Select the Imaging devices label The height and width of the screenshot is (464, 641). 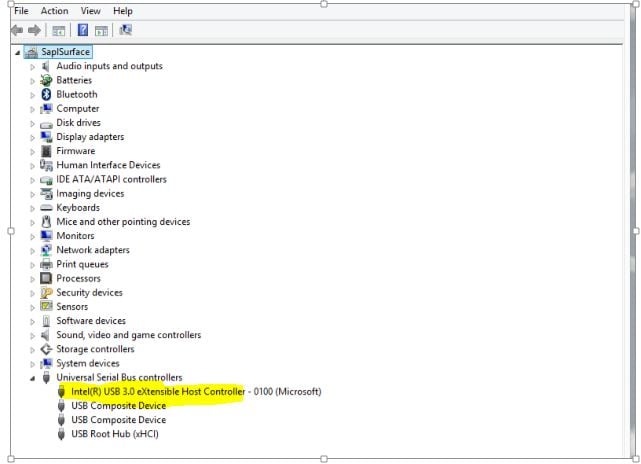pos(90,194)
